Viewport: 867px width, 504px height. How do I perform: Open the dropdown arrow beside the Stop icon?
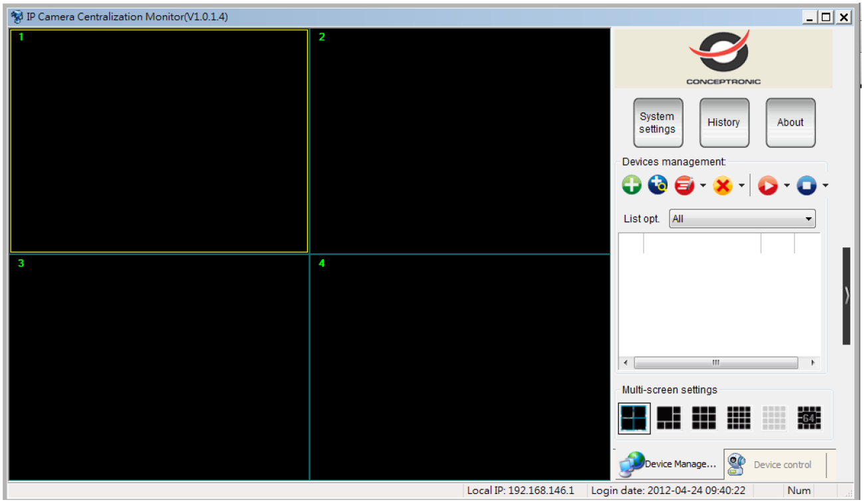(x=825, y=186)
